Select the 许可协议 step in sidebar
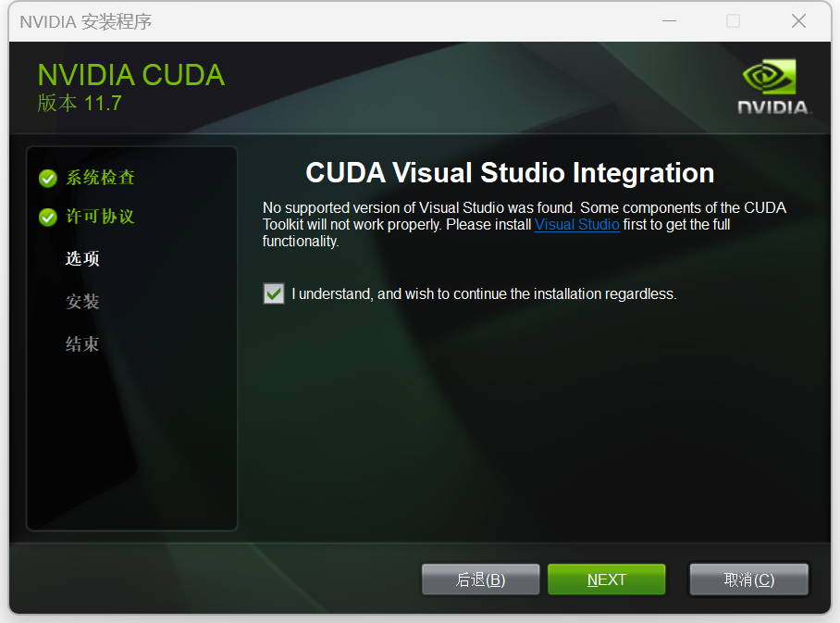The width and height of the screenshot is (840, 623). pos(100,217)
